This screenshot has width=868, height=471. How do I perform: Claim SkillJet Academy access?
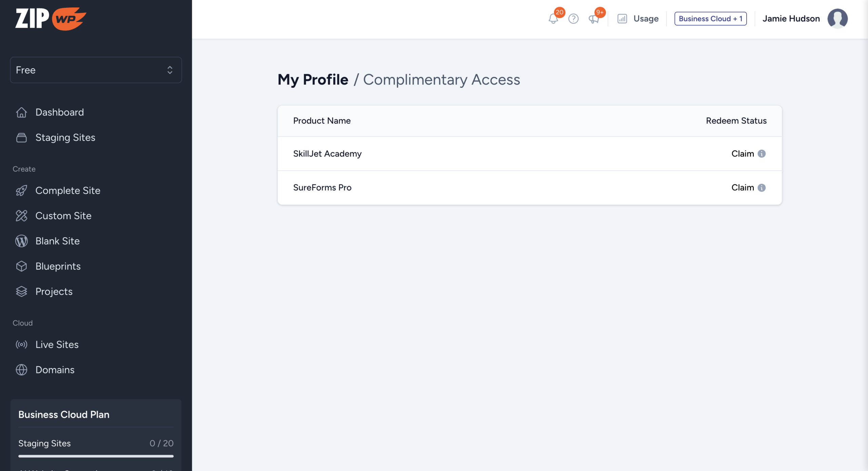click(x=742, y=153)
